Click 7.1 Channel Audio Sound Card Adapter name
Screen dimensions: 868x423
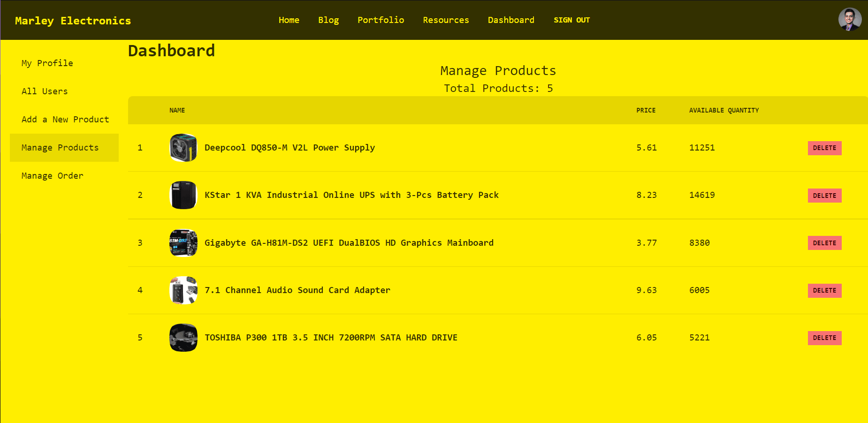[297, 290]
